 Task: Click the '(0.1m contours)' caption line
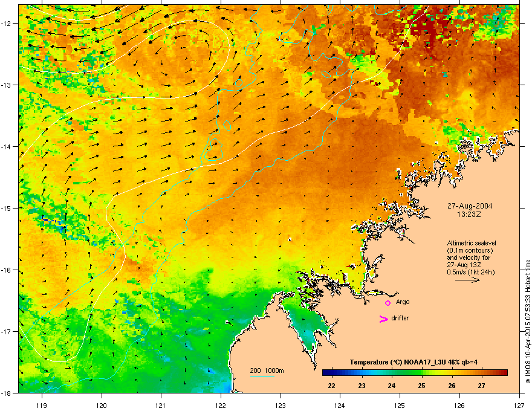[x=470, y=251]
